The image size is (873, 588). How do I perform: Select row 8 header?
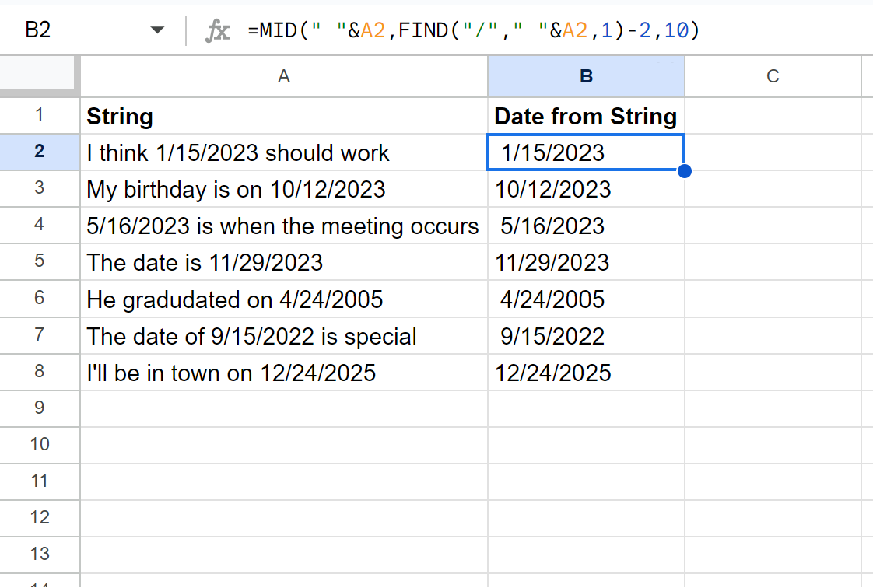pyautogui.click(x=40, y=372)
